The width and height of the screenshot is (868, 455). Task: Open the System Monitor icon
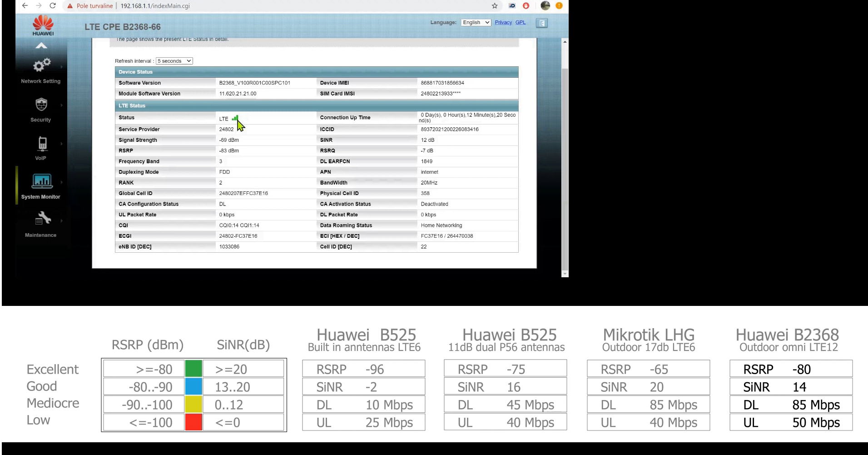41,181
